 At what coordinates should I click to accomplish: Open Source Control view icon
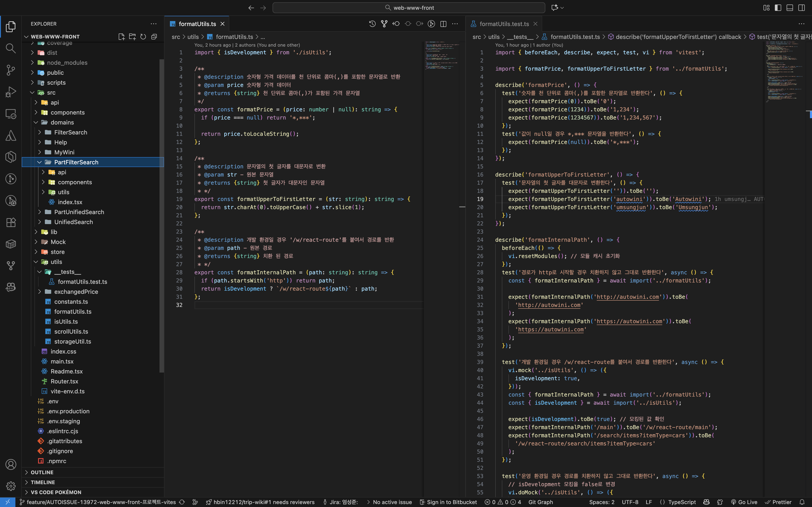coord(11,70)
